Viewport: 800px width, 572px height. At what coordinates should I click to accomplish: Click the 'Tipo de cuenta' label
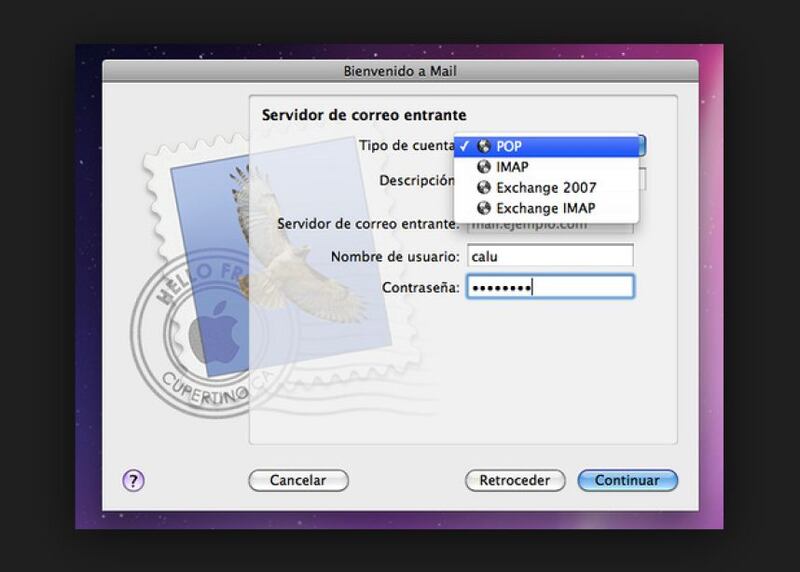pos(407,145)
